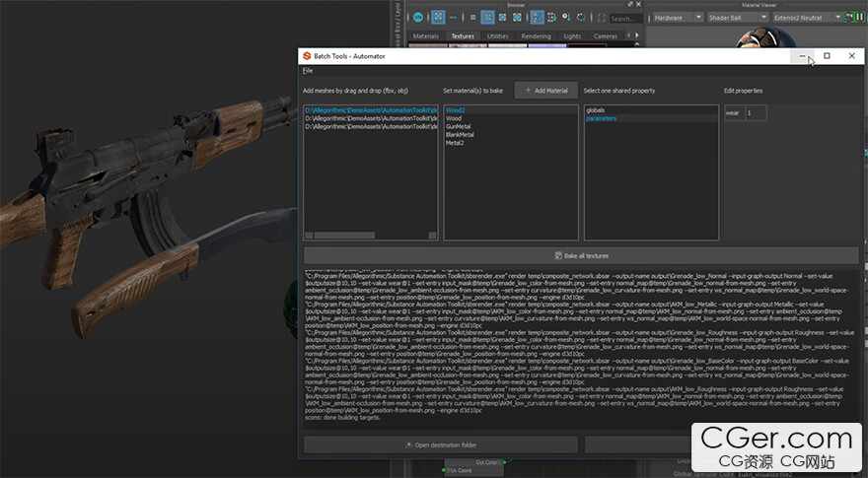
Task: Choose the globals shared property
Action: click(x=597, y=110)
